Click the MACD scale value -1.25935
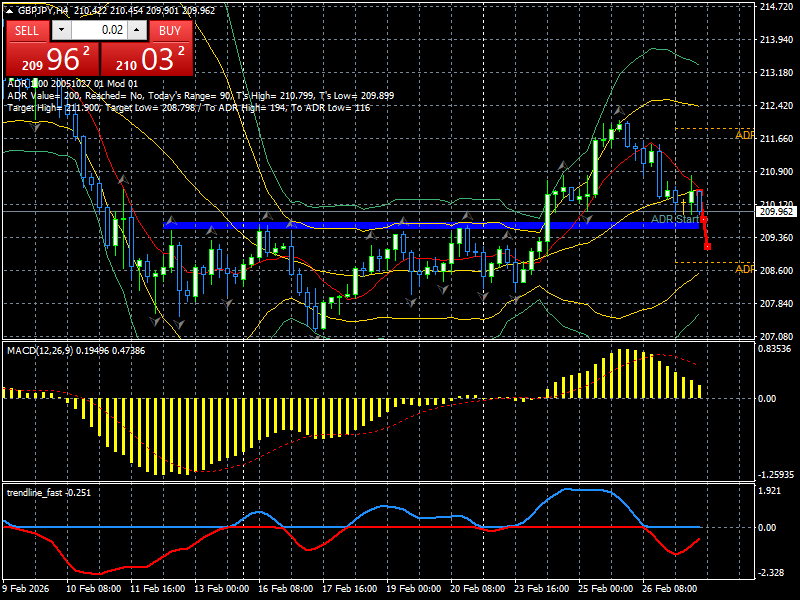Viewport: 800px width, 600px height. [776, 474]
